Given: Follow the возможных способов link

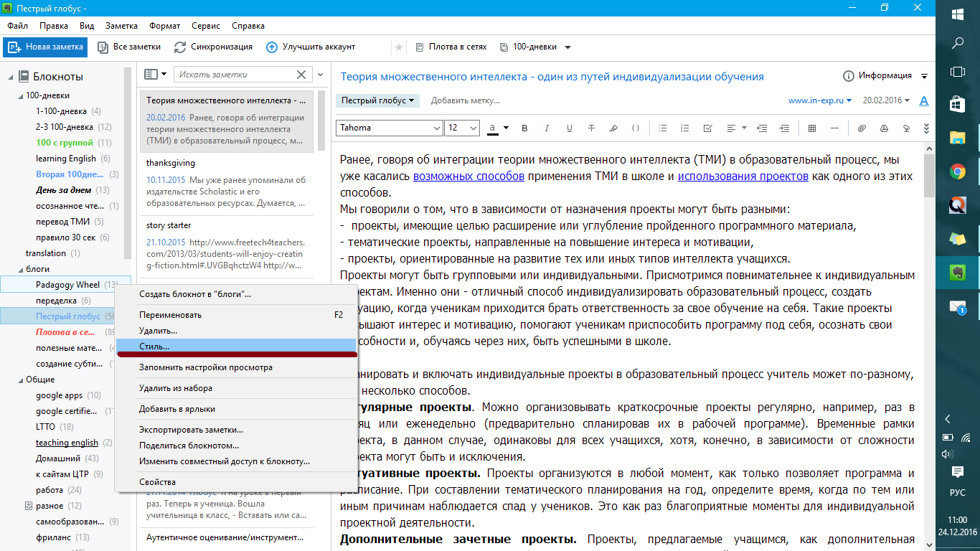Looking at the screenshot, I should click(x=468, y=176).
